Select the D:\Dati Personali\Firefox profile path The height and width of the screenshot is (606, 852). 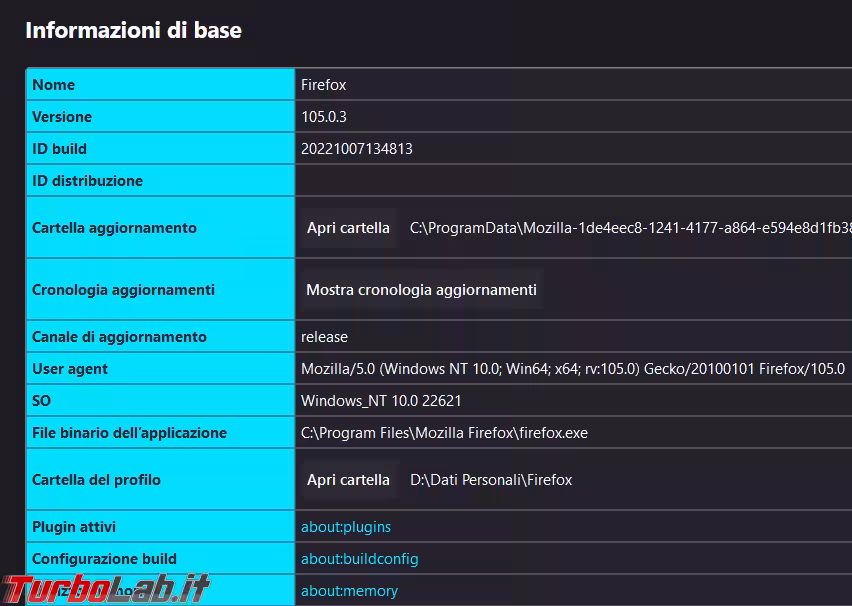click(491, 480)
